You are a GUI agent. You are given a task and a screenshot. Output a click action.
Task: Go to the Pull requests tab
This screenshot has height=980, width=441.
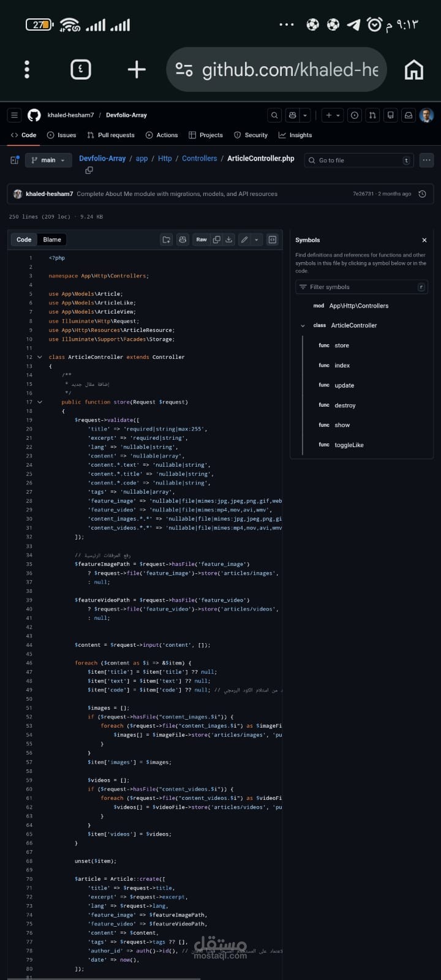(x=111, y=135)
